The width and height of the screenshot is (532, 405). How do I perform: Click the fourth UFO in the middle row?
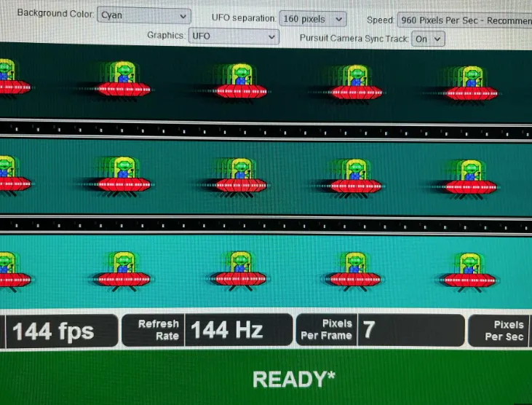(354, 178)
